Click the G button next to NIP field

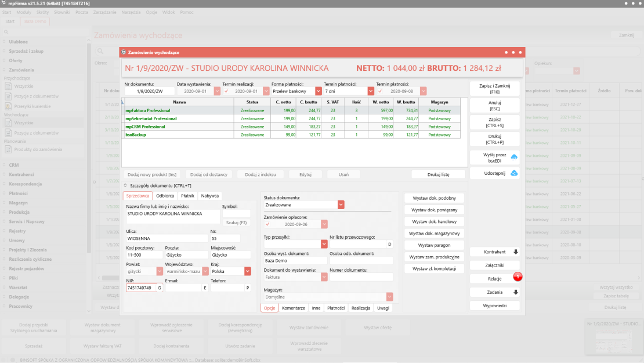[x=160, y=287]
